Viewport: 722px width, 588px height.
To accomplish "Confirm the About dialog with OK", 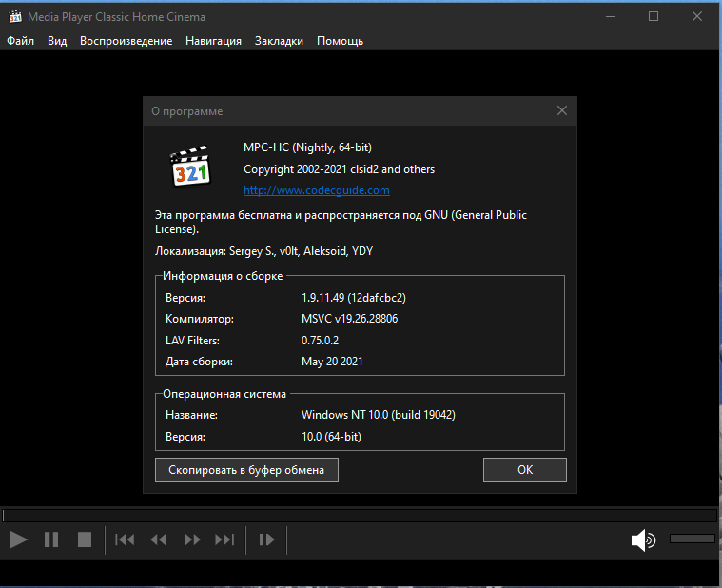I will pyautogui.click(x=524, y=470).
